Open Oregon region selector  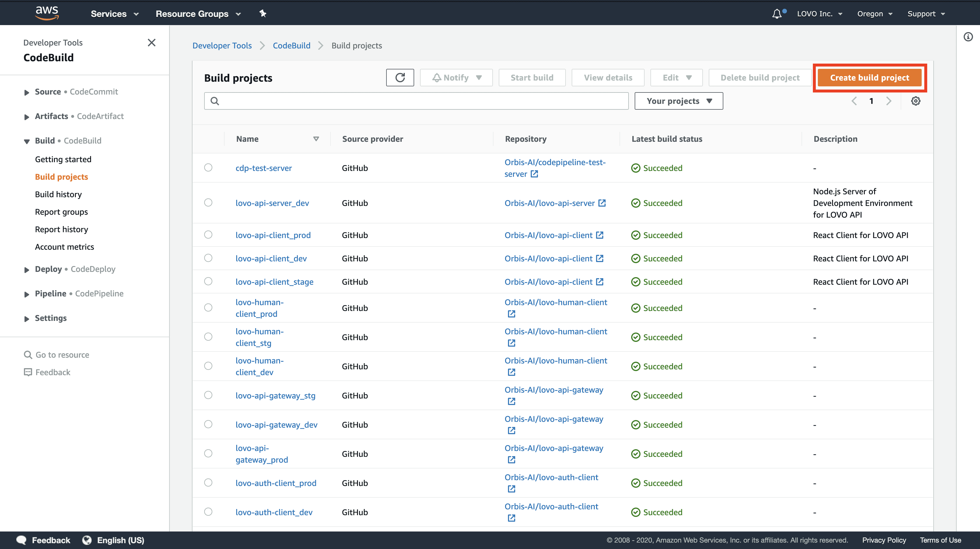(x=875, y=14)
